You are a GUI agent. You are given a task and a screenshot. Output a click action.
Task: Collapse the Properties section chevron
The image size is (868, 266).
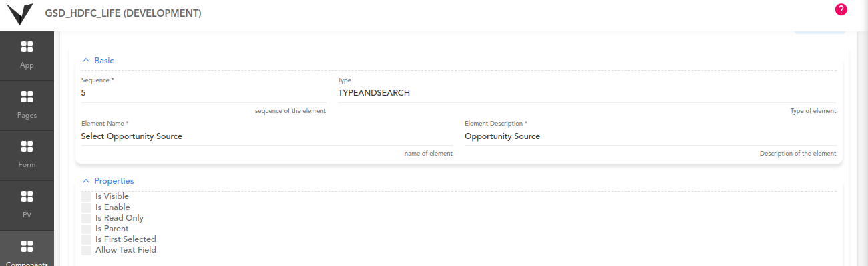(x=85, y=180)
